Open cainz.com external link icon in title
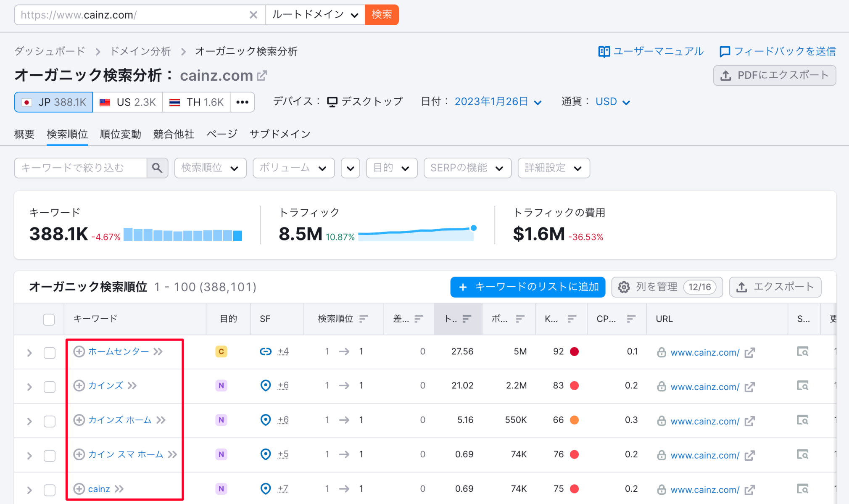Image resolution: width=849 pixels, height=504 pixels. pyautogui.click(x=262, y=76)
